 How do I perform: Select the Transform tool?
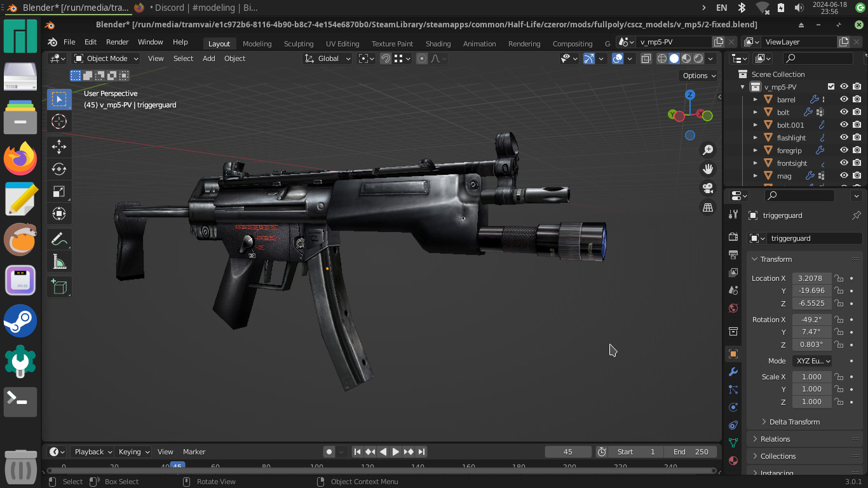[59, 213]
